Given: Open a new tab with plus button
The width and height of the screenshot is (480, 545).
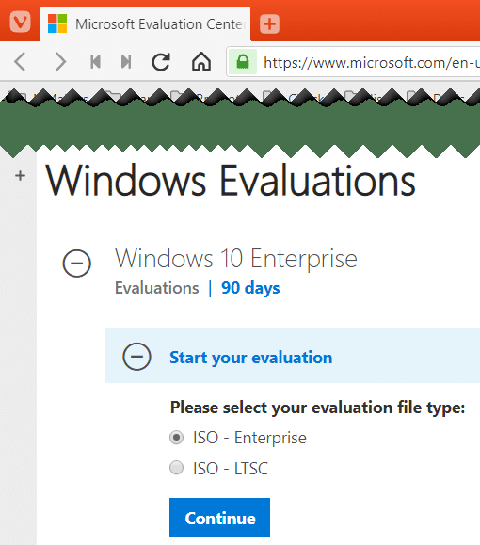Looking at the screenshot, I should (x=270, y=24).
